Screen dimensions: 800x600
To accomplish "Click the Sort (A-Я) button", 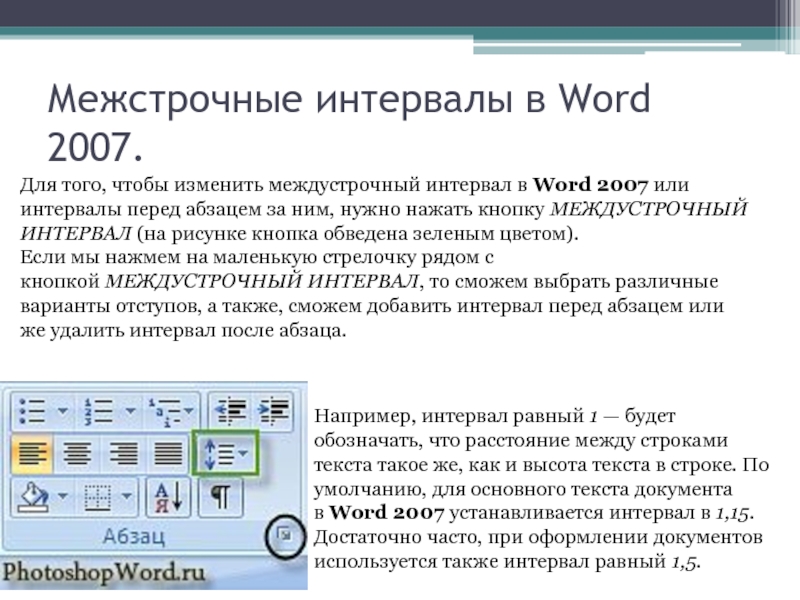I will [168, 496].
